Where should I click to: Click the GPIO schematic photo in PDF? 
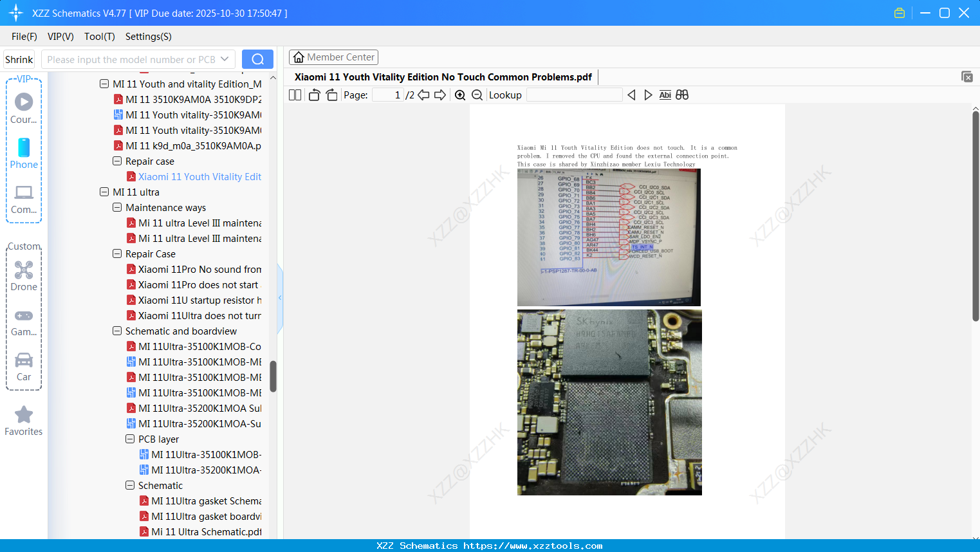[609, 237]
